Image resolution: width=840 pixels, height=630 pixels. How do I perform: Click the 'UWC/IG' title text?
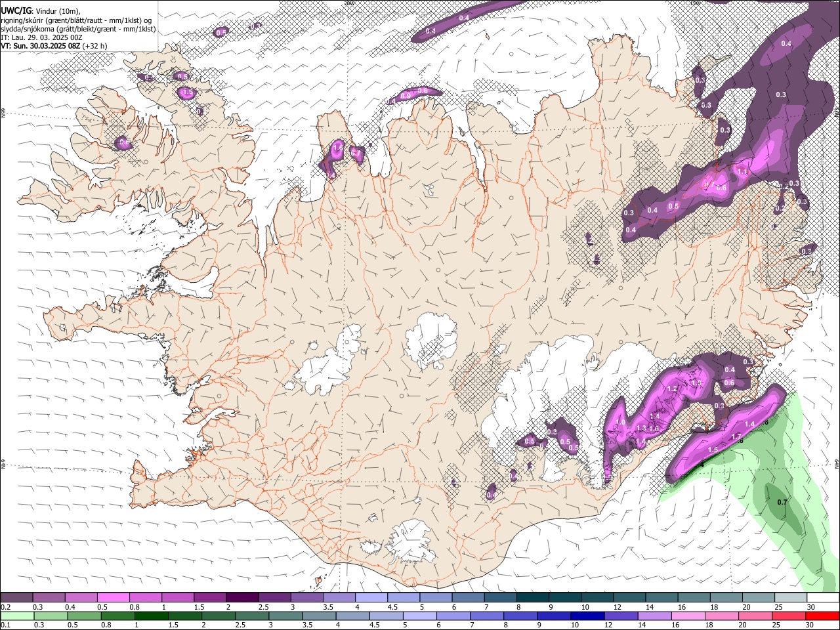[16, 10]
